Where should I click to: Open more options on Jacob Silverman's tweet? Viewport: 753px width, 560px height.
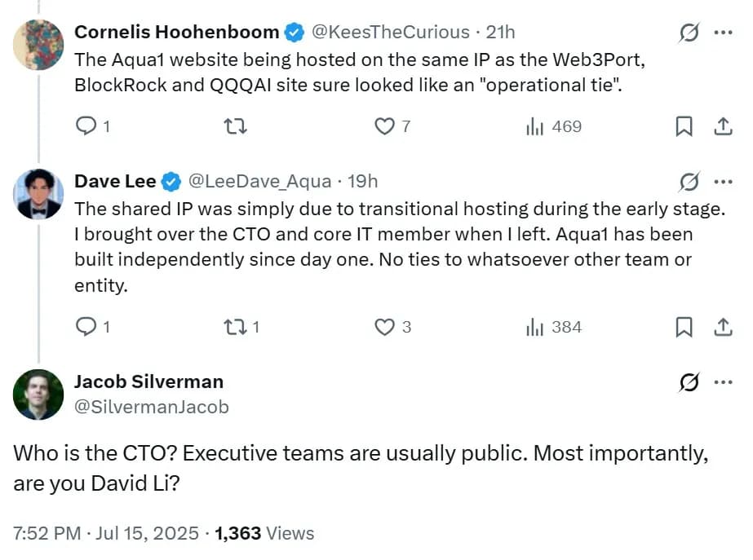[x=723, y=381]
